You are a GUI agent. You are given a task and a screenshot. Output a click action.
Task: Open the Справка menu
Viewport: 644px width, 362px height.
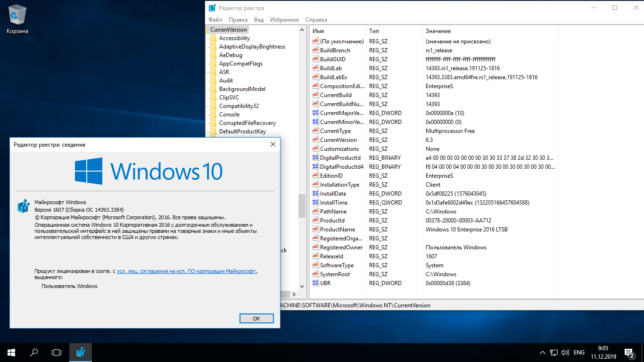click(x=316, y=20)
